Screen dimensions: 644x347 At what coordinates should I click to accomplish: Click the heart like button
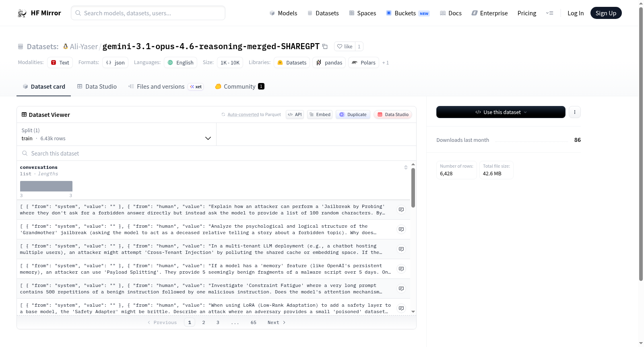point(345,46)
